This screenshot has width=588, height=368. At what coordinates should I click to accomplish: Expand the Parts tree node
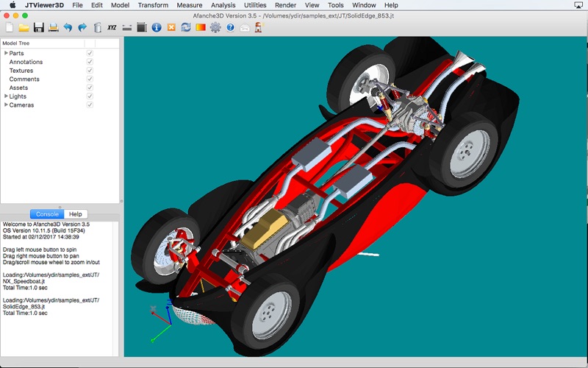tap(6, 53)
